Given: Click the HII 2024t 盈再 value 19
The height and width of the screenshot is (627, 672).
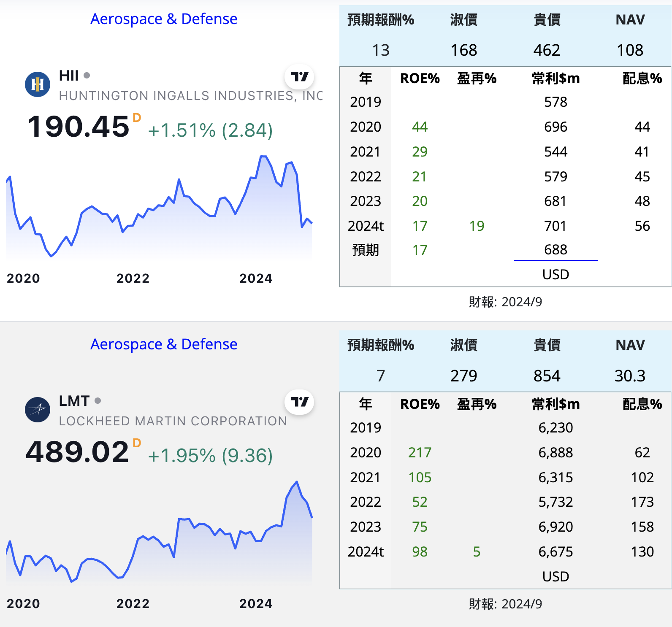Looking at the screenshot, I should click(x=477, y=226).
